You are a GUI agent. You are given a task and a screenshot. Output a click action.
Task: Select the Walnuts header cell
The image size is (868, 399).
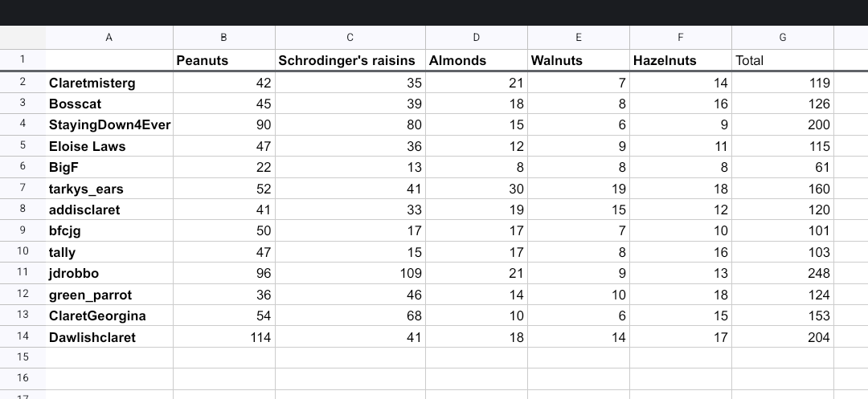click(578, 60)
